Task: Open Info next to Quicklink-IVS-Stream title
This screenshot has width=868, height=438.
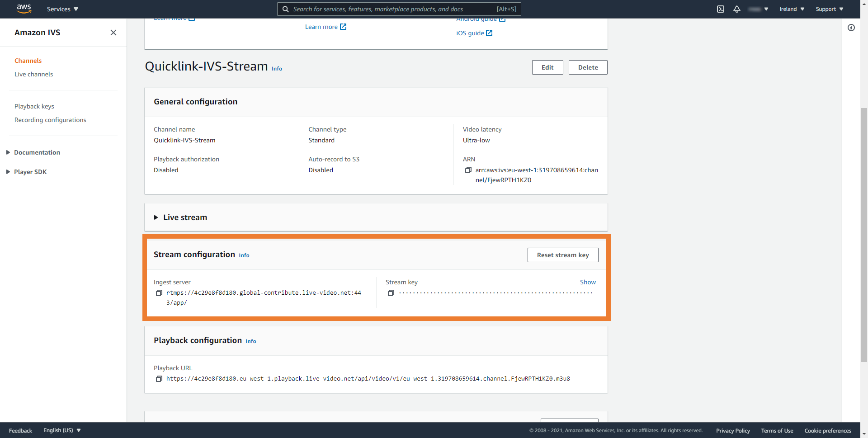Action: pos(277,69)
